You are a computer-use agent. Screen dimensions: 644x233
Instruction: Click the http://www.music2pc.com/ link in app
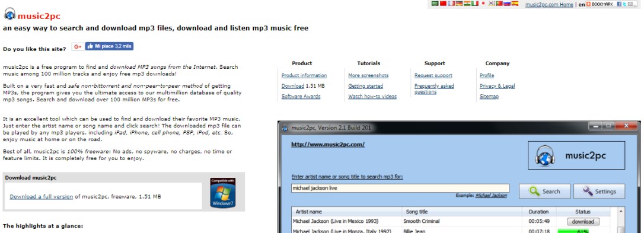tap(328, 144)
